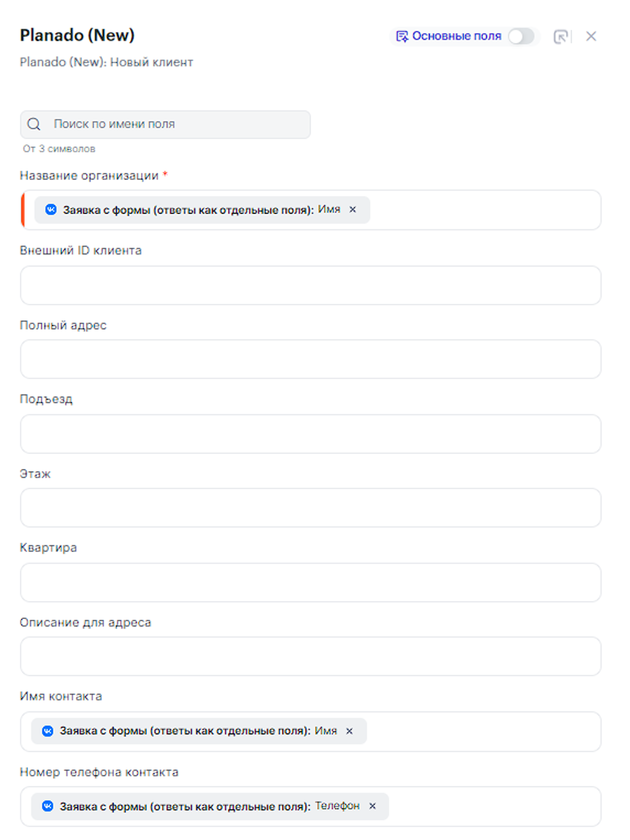Click the Полный адрес input field

[311, 360]
